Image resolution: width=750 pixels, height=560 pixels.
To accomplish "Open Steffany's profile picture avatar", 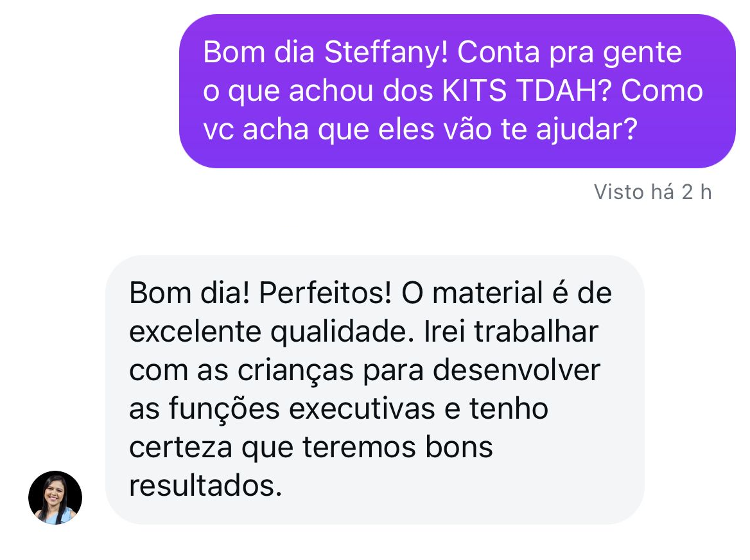I will point(55,498).
